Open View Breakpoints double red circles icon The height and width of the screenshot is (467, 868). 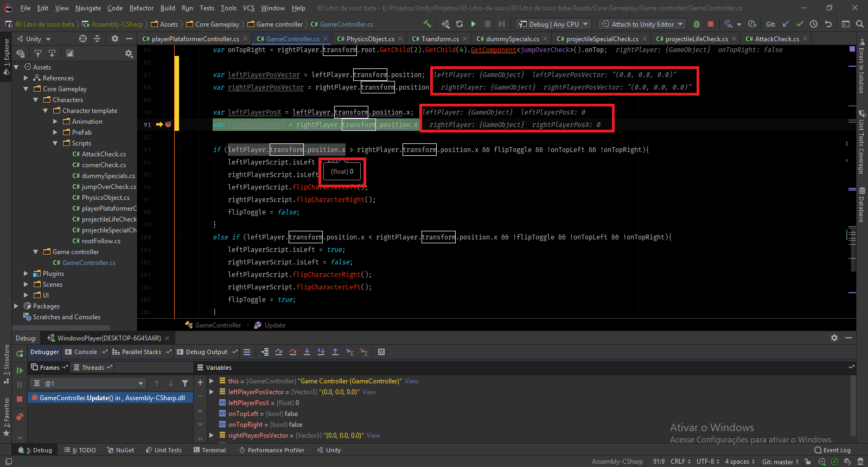pos(20,417)
